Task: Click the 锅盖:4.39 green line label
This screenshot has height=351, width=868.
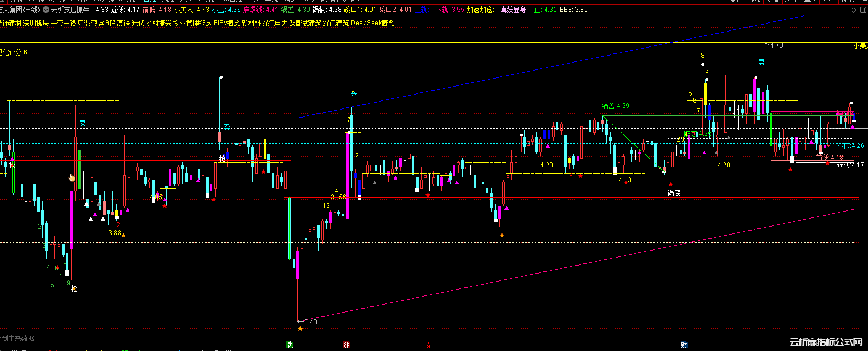Action: tap(616, 106)
